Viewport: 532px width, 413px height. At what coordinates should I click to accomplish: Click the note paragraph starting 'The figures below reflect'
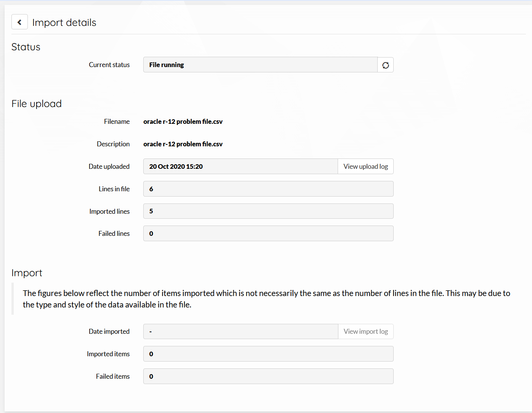[x=266, y=299]
